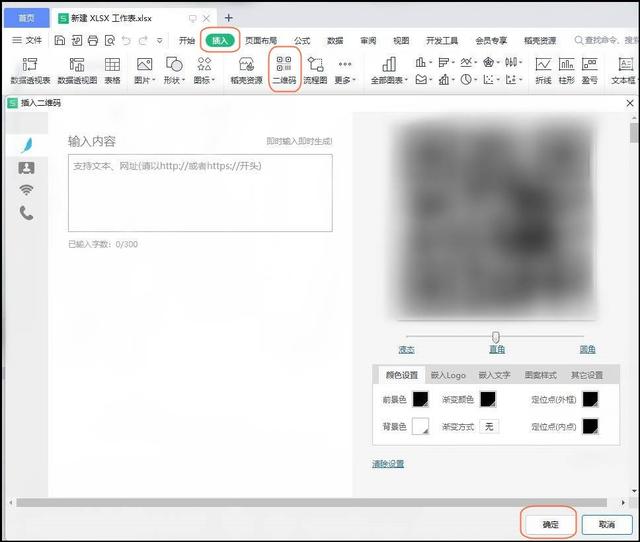Select the 嵌入Logo settings tab
640x542 pixels.
(448, 375)
